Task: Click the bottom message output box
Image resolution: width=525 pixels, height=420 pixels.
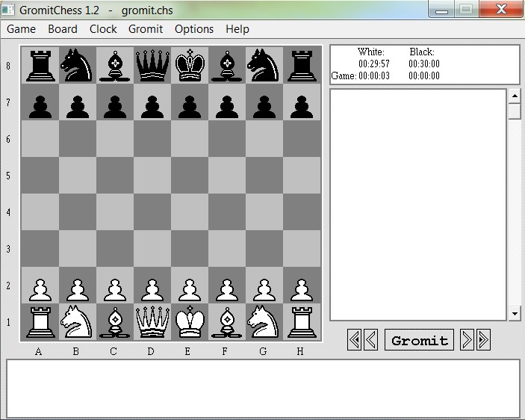Action: pos(263,389)
